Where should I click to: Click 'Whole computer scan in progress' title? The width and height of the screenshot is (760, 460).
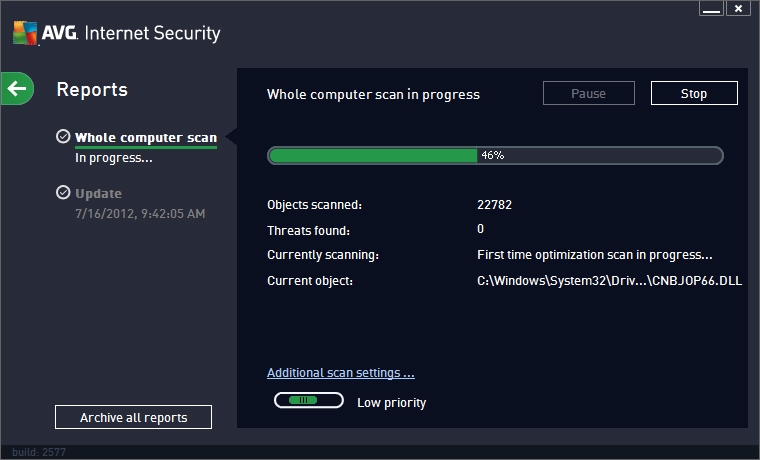pyautogui.click(x=373, y=95)
